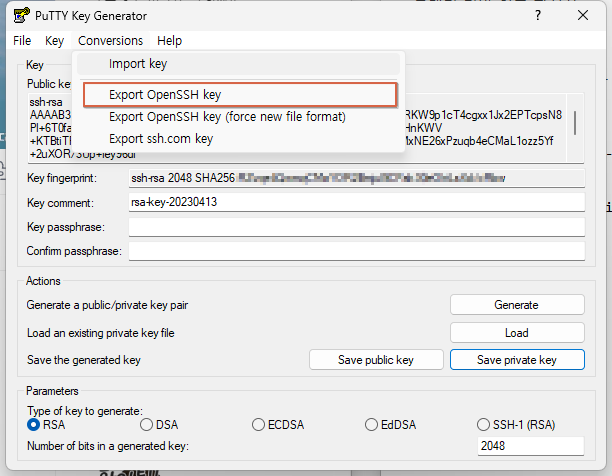This screenshot has height=476, width=612.
Task: Click the Key comment field rsa-key-20230413
Action: pos(357,202)
